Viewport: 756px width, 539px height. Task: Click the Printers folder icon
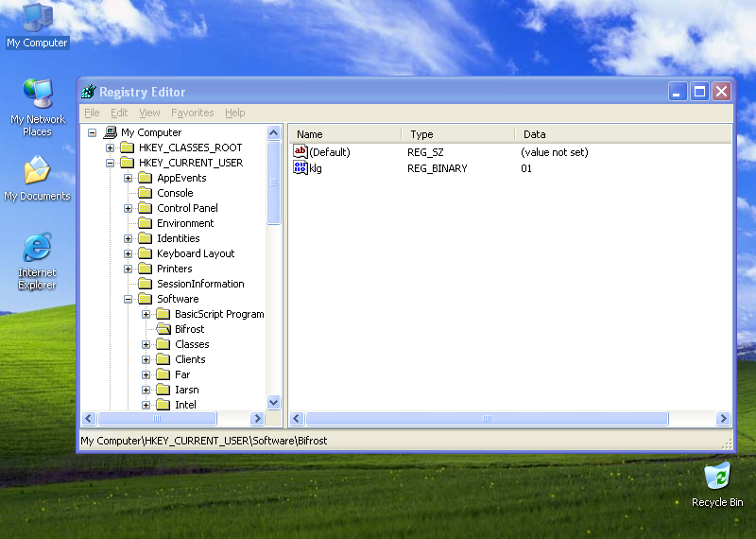[146, 269]
